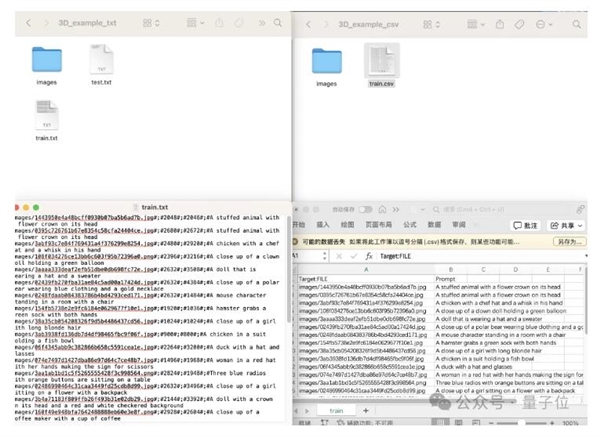The image size is (600, 437).
Task: Click the 批注 comments button
Action: (525, 225)
